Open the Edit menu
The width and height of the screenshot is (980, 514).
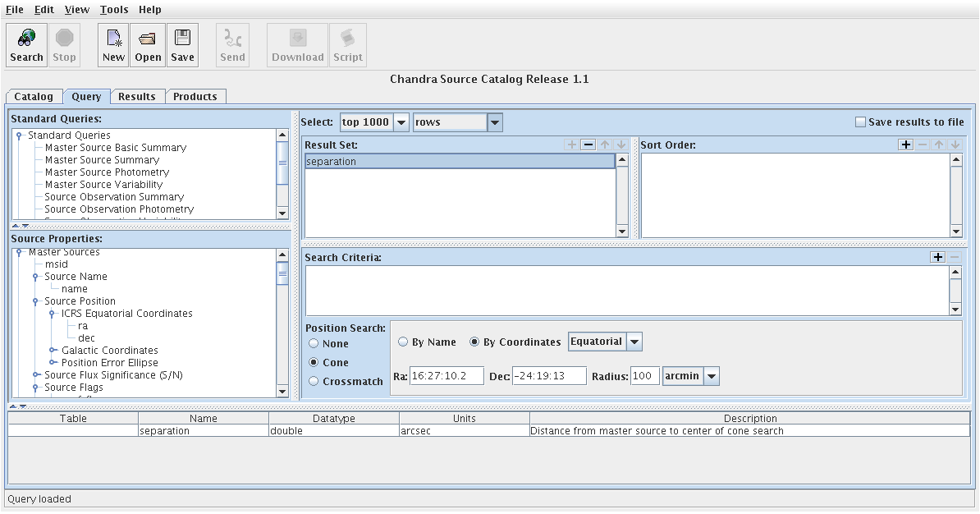click(44, 9)
